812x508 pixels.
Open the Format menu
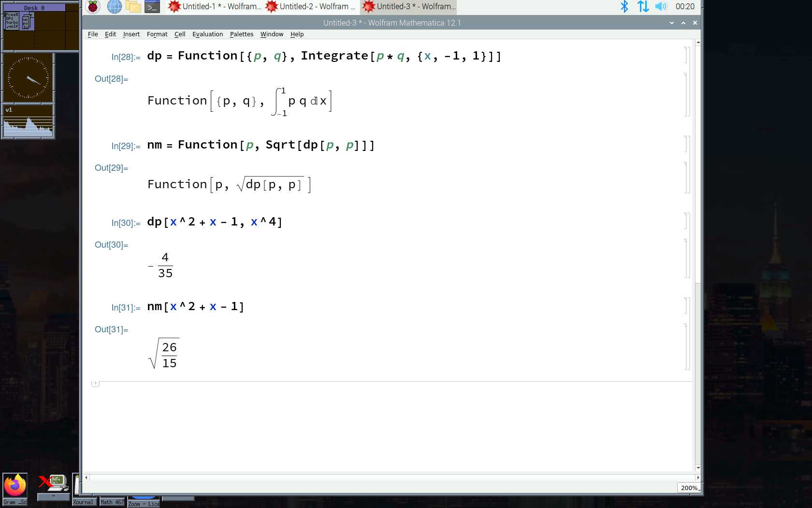coord(157,34)
